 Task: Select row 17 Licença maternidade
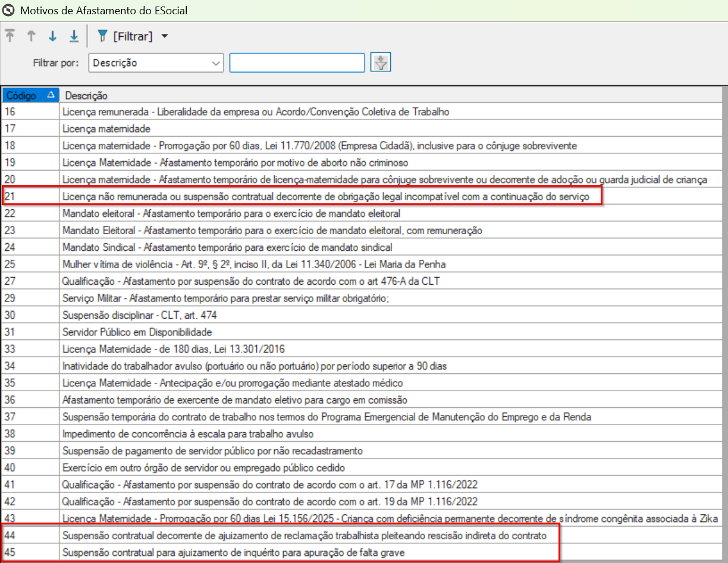(362, 128)
